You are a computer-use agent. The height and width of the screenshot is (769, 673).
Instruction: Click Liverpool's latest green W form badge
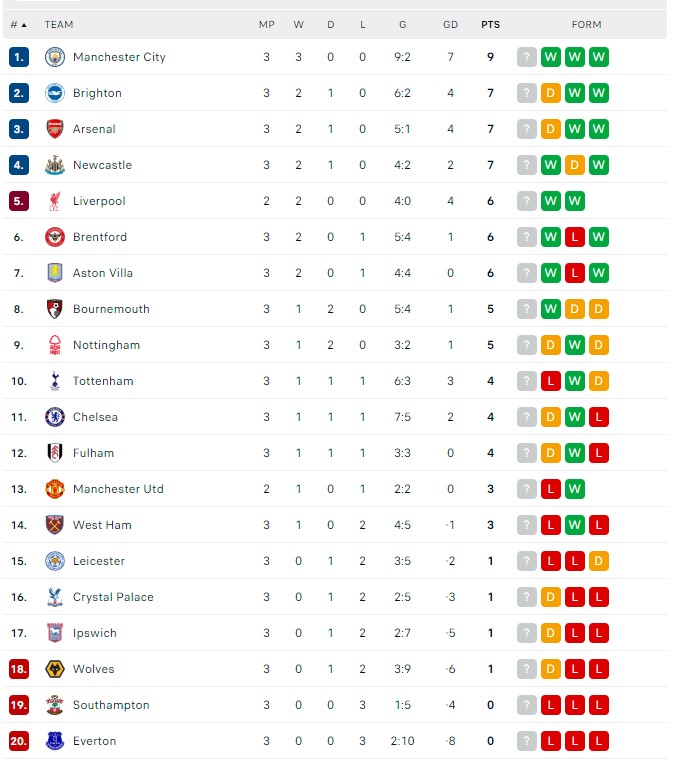574,201
